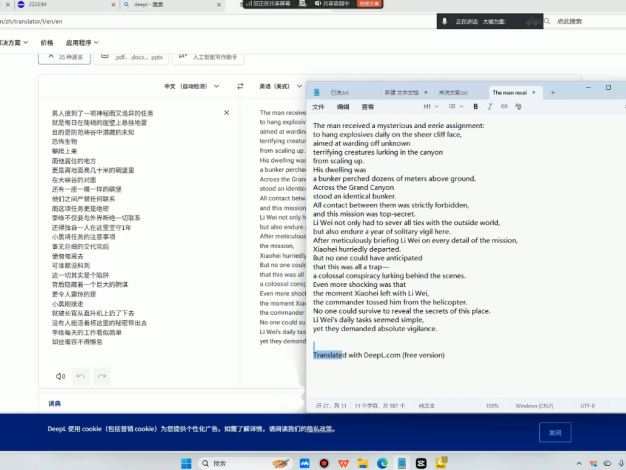Toggle italic formatting in Notepad
Viewport: 626px width, 470px height.
click(490, 107)
